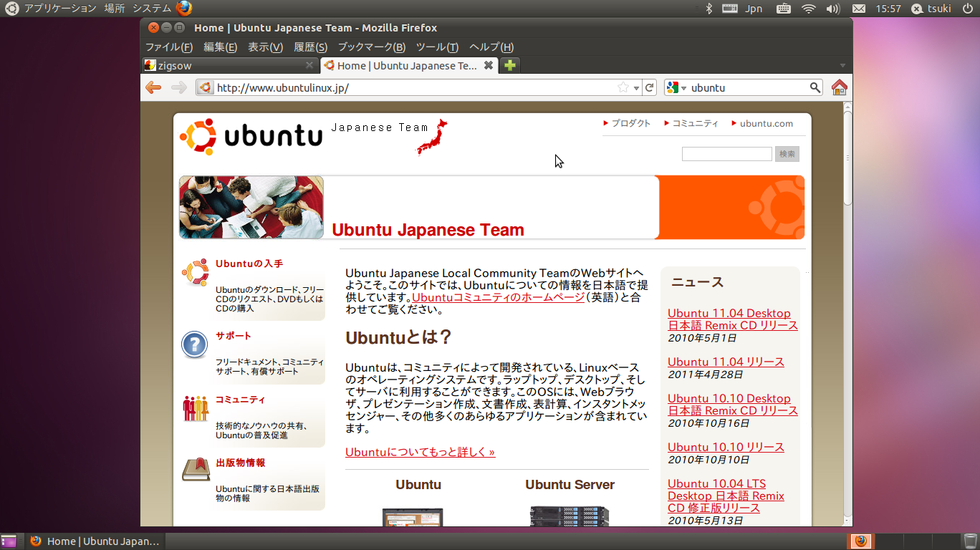Close the Home | Ubuntu Japanese Team tab
This screenshot has width=980, height=550.
[x=489, y=65]
